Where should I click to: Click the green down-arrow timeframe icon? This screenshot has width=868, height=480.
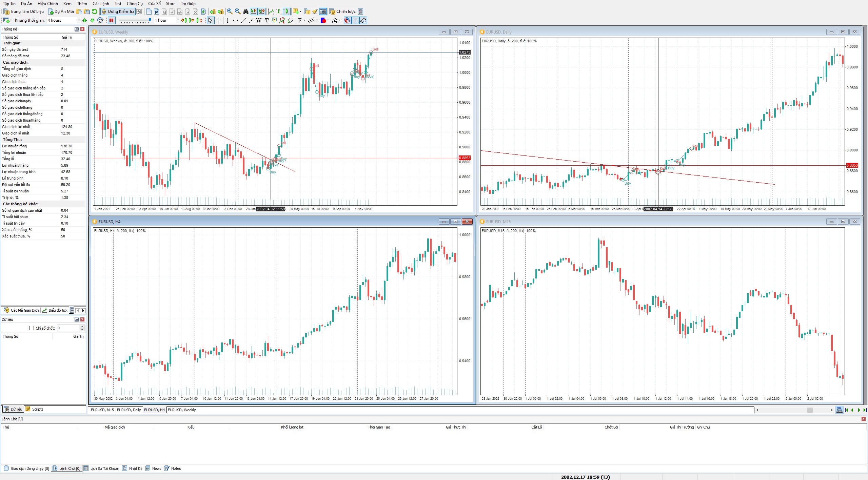click(x=92, y=20)
